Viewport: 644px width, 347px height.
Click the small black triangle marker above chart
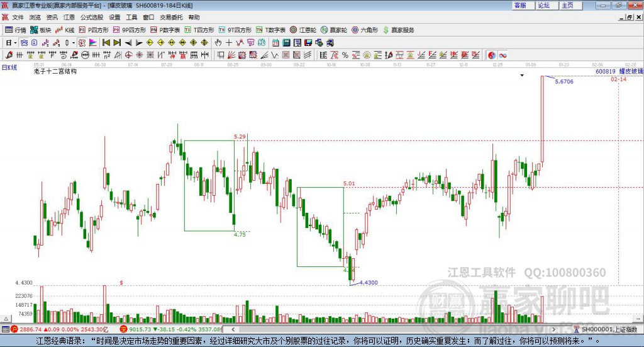point(522,75)
